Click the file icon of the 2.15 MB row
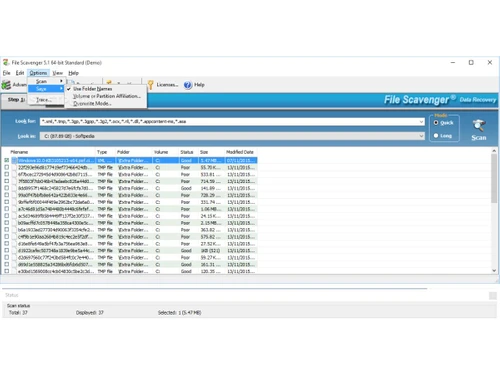Image resolution: width=500 pixels, height=375 pixels. (14, 223)
